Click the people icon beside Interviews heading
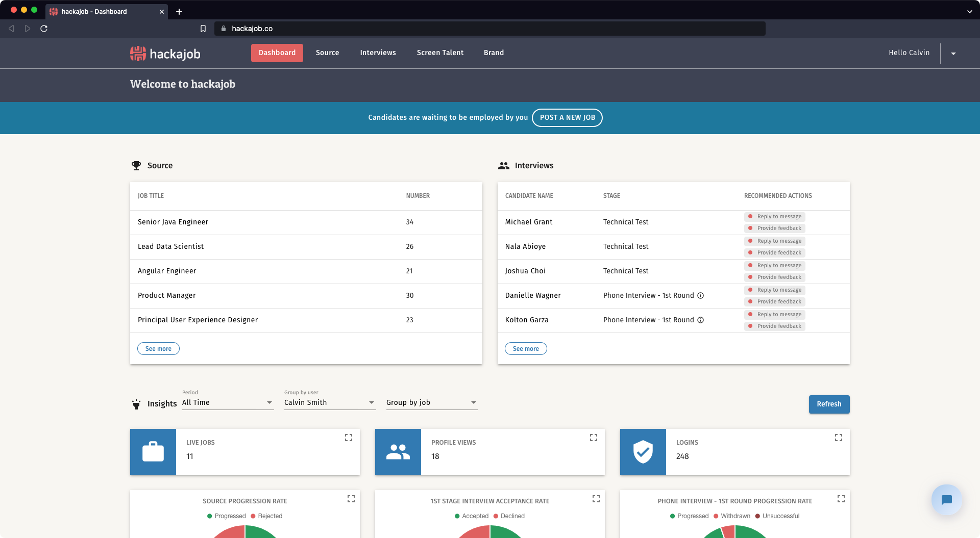 (504, 165)
